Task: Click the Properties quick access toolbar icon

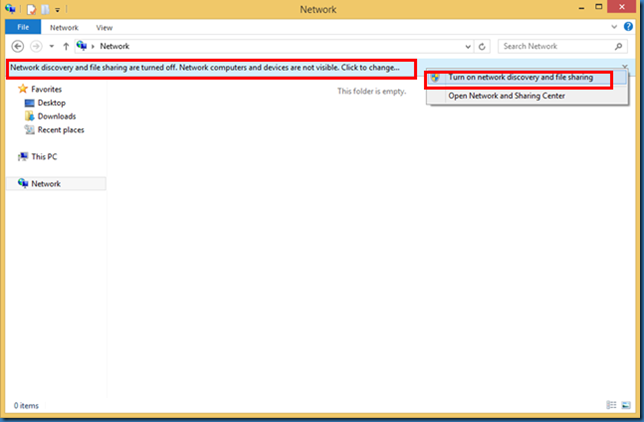Action: tap(31, 9)
